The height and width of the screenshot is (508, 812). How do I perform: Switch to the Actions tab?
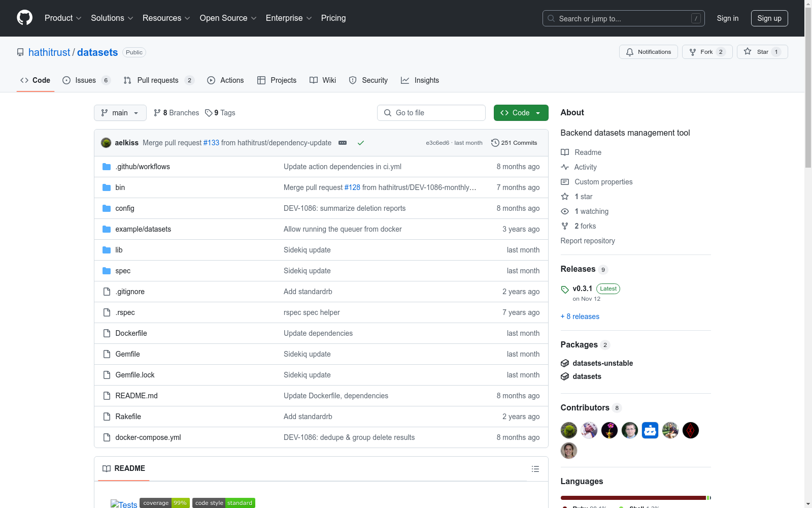[x=225, y=80]
